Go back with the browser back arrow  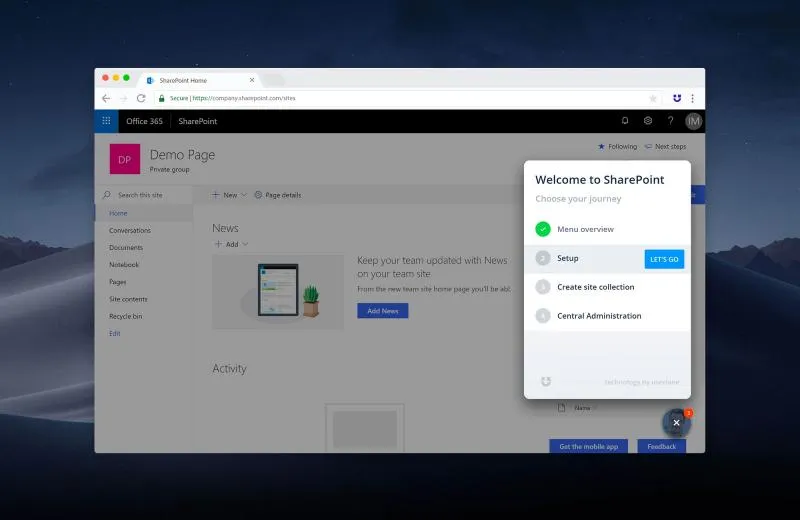click(106, 98)
